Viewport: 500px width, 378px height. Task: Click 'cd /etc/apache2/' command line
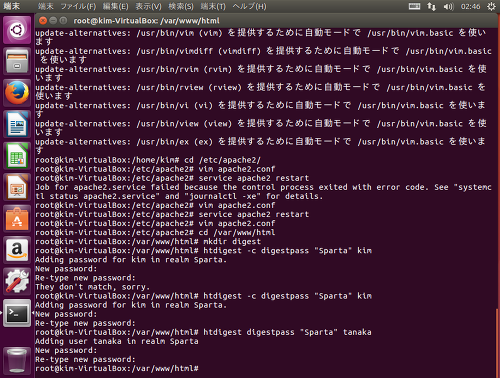tap(148, 160)
